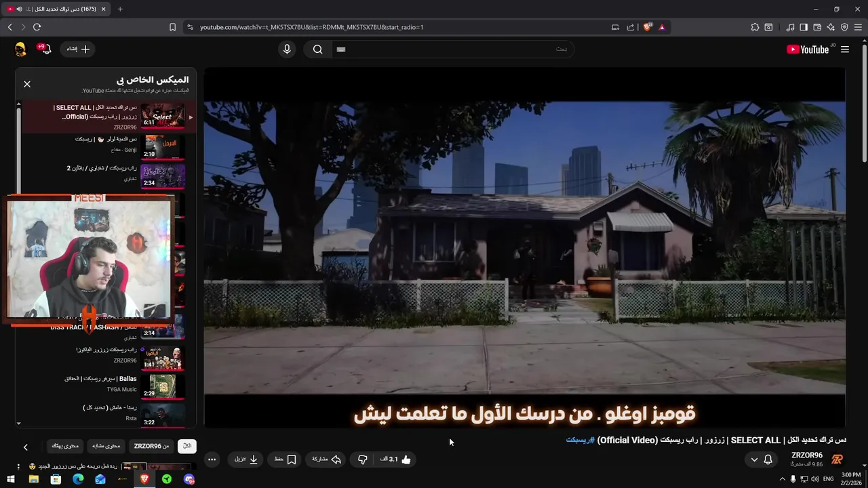Share this page via address bar share icon
Image resolution: width=868 pixels, height=488 pixels.
[631, 27]
